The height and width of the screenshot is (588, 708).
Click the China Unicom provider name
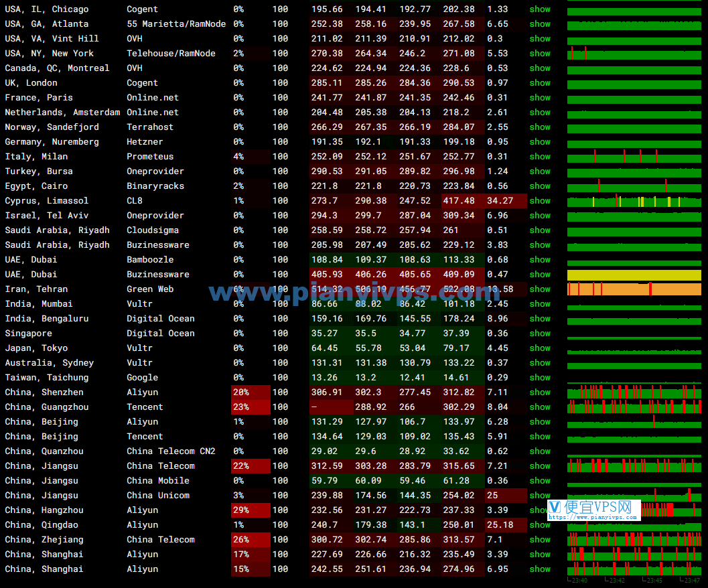[158, 496]
